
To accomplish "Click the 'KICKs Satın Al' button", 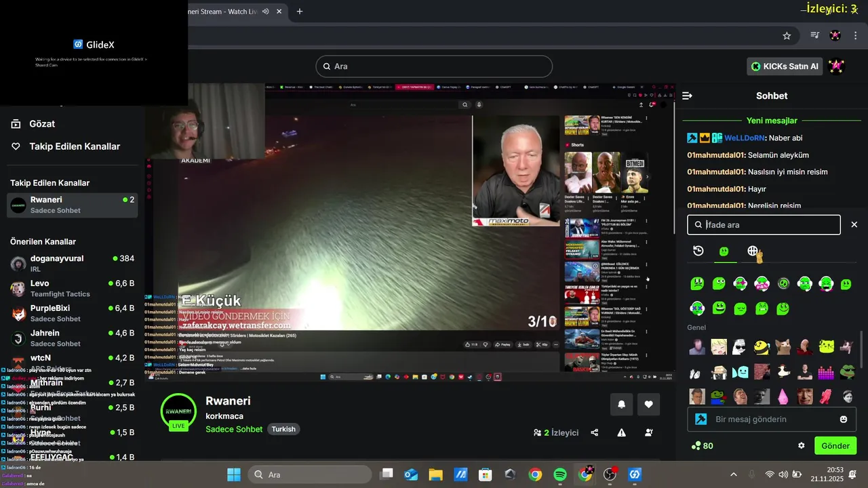I will [x=785, y=66].
